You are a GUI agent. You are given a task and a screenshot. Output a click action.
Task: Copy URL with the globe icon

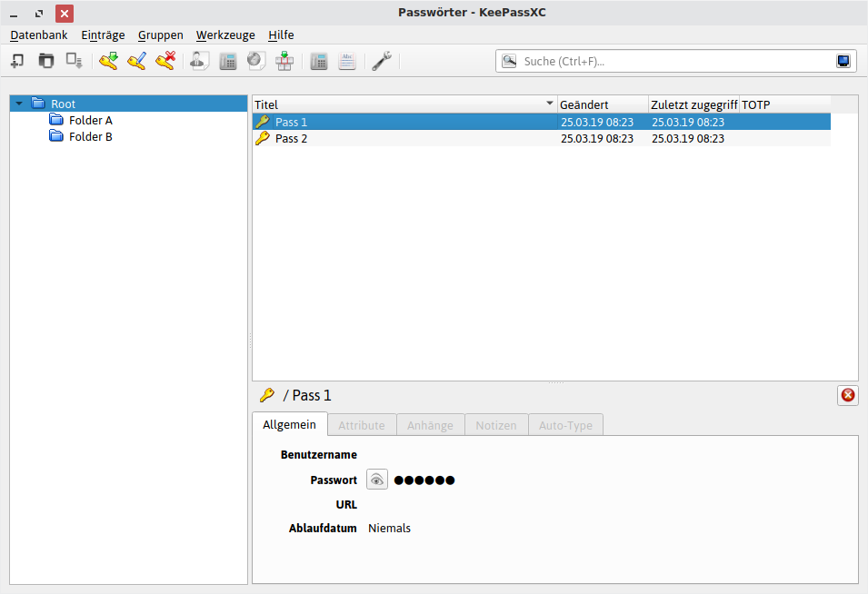coord(256,60)
